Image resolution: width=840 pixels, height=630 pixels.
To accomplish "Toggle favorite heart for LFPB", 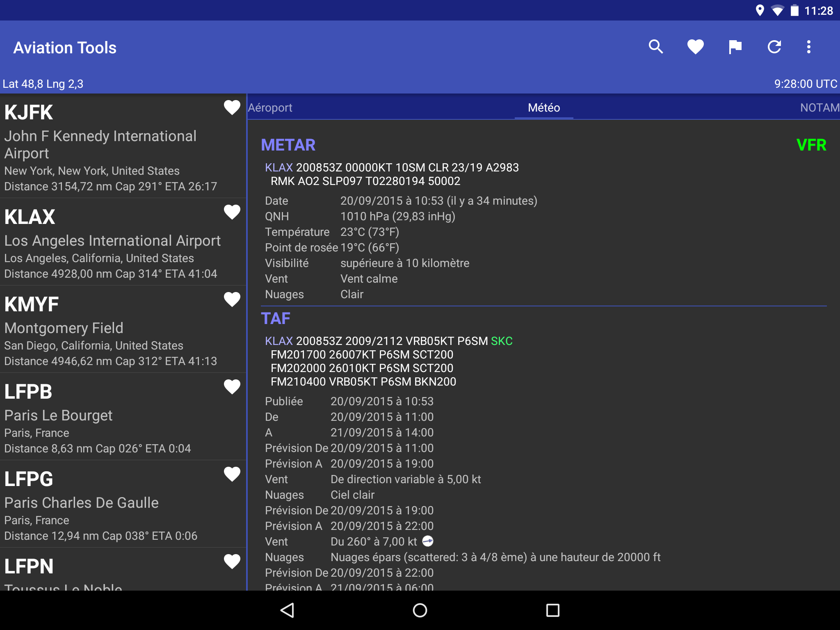I will coord(232,387).
